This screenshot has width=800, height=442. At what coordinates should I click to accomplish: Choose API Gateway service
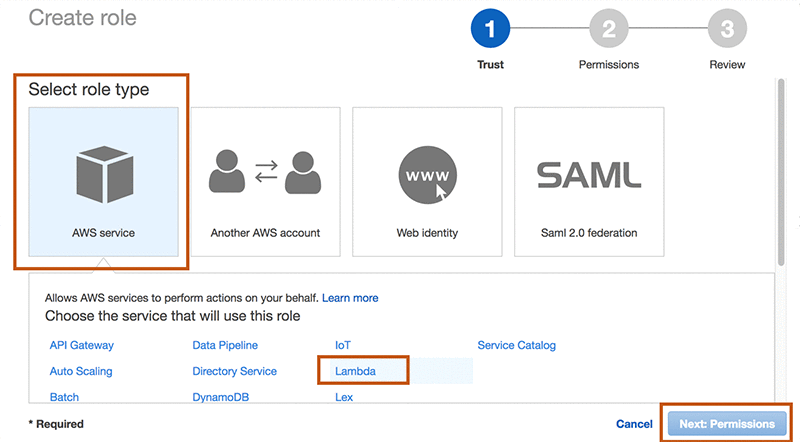[x=82, y=345]
